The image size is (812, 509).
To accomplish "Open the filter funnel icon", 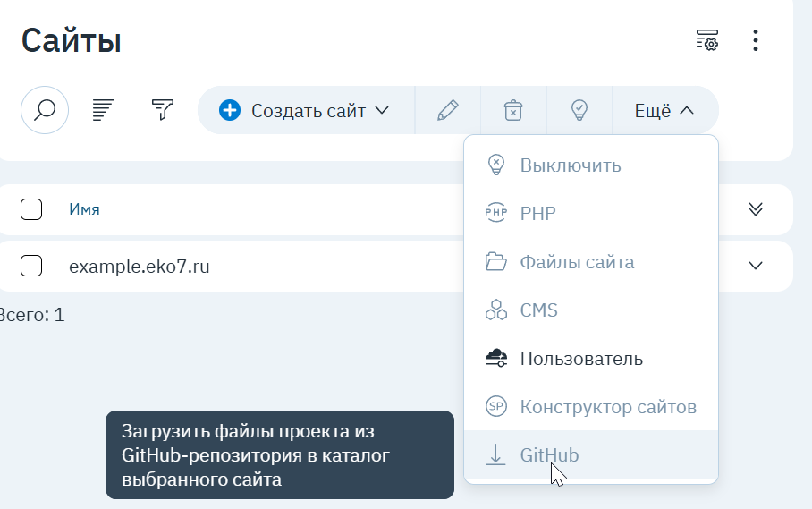I will [x=163, y=110].
